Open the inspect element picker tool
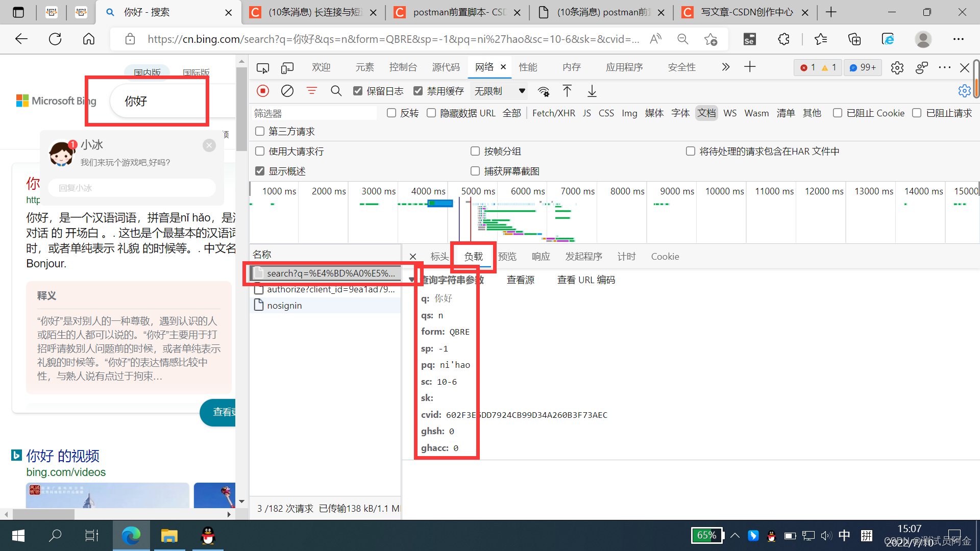The height and width of the screenshot is (551, 980). [x=263, y=67]
